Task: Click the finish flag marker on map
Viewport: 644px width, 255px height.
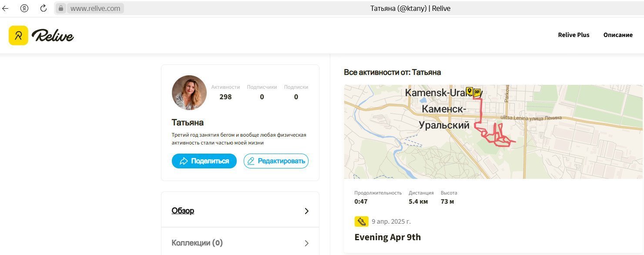Action: (x=477, y=92)
